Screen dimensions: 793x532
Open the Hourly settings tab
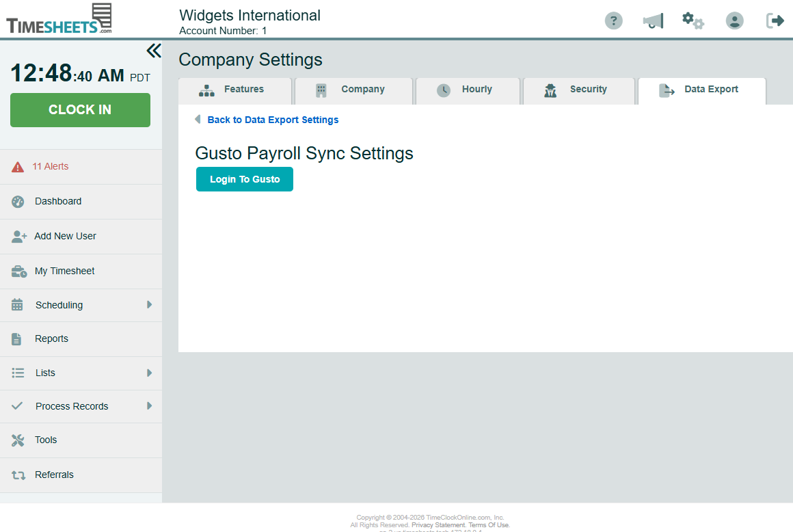(468, 91)
